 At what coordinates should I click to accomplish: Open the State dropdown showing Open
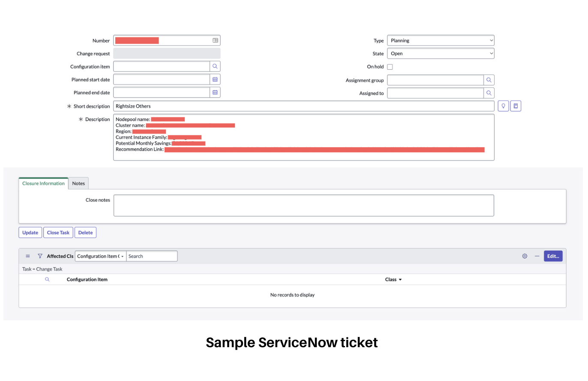440,54
